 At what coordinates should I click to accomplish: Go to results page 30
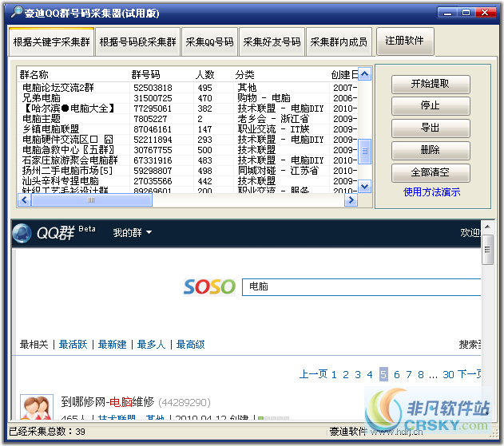click(448, 374)
